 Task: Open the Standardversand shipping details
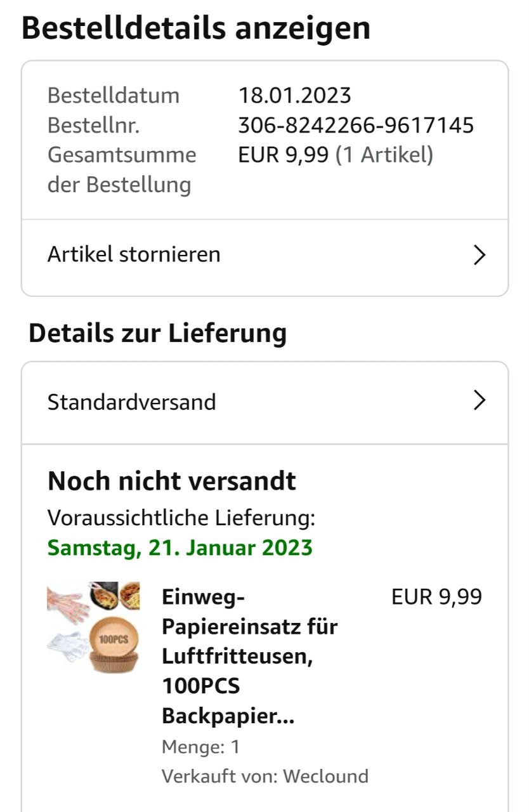(x=132, y=402)
